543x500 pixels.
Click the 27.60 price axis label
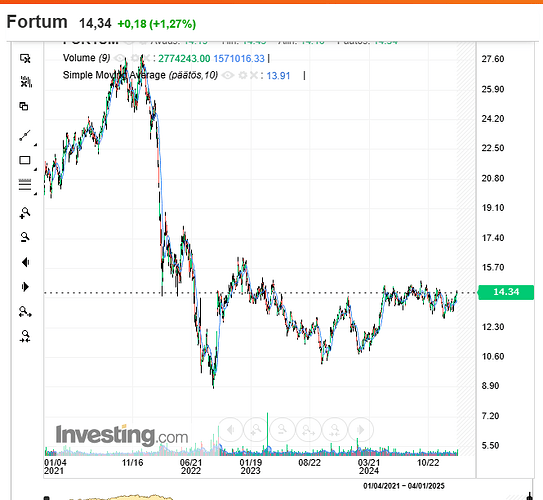pyautogui.click(x=493, y=59)
